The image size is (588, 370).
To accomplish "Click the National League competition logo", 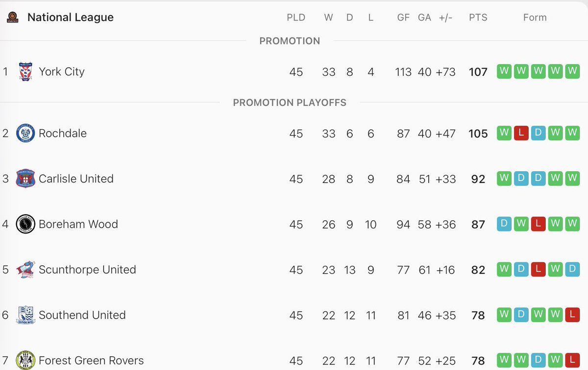I will [x=13, y=18].
